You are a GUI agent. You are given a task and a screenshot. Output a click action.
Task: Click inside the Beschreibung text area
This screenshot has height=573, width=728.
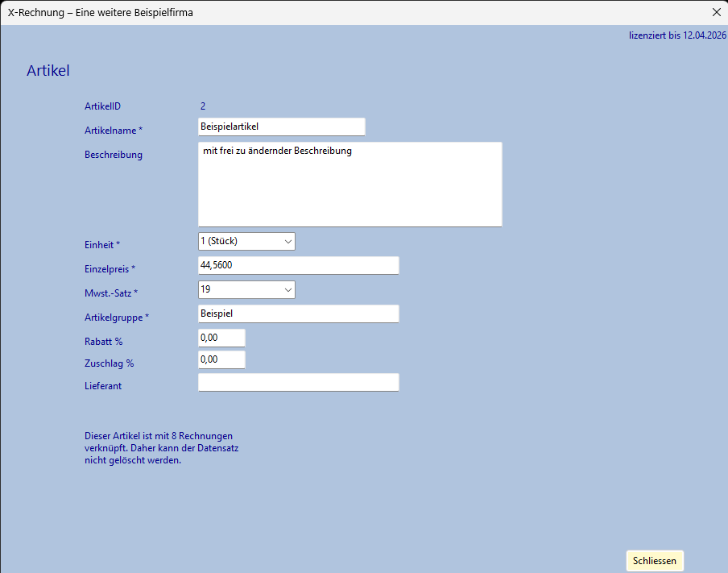coord(350,185)
